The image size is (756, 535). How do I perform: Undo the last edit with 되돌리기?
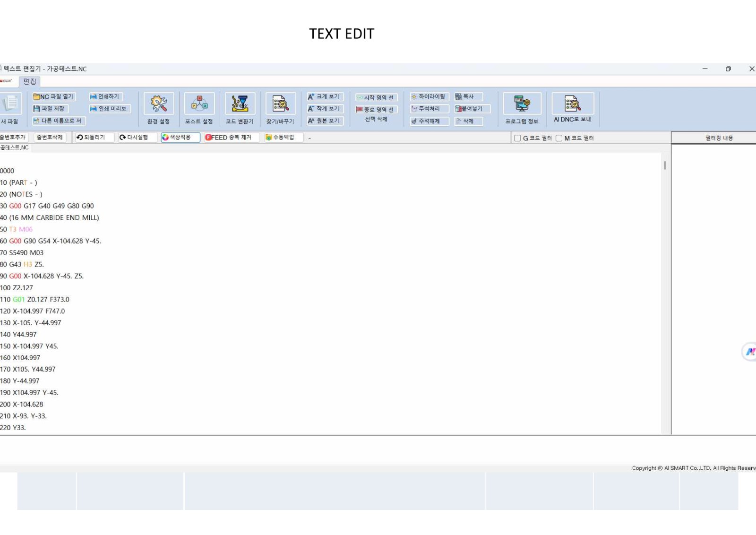pyautogui.click(x=94, y=138)
